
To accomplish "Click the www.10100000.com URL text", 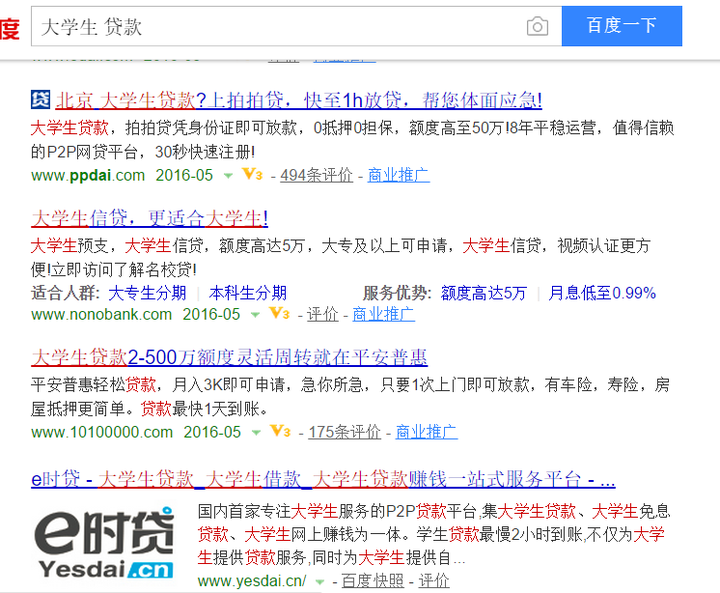I will pos(102,432).
